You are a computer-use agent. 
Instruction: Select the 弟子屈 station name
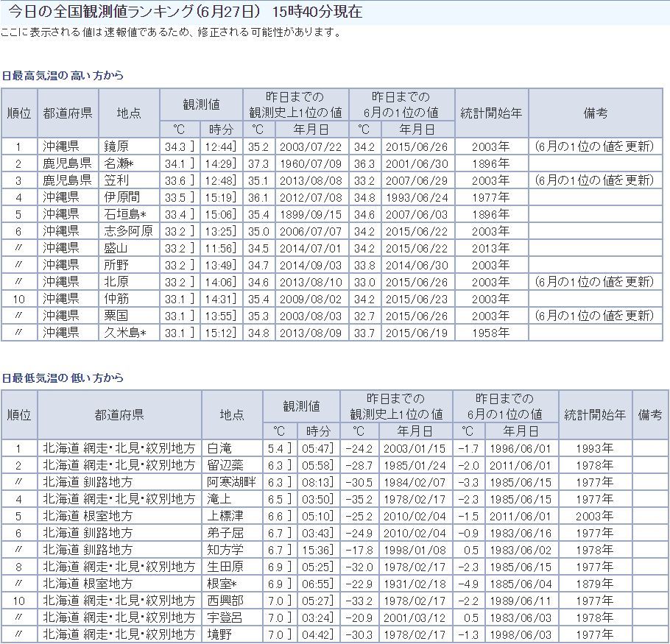point(225,533)
